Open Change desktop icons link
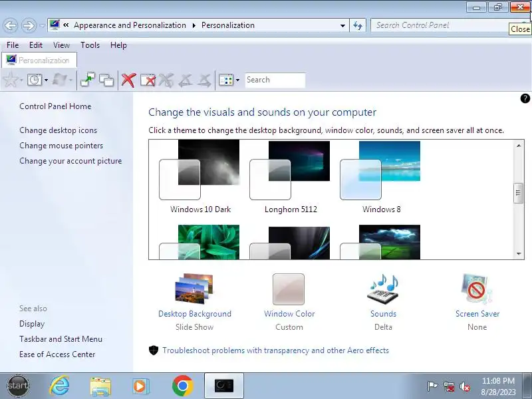The image size is (532, 399). tap(58, 130)
